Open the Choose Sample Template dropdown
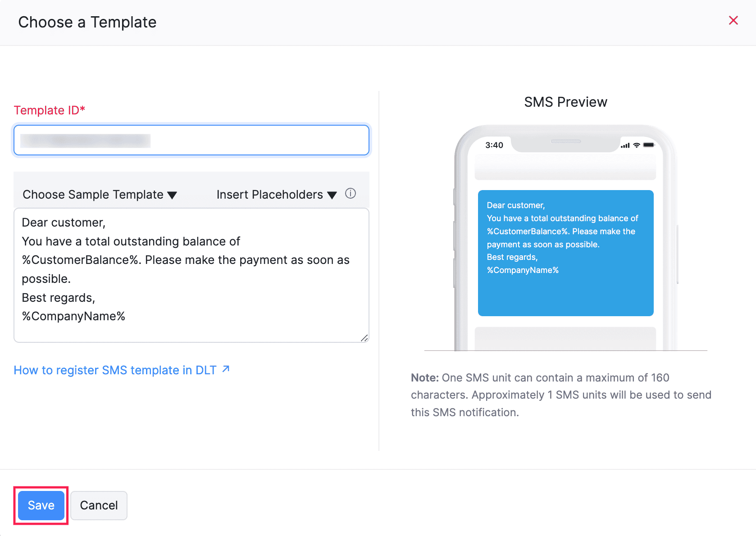756x536 pixels. [100, 195]
